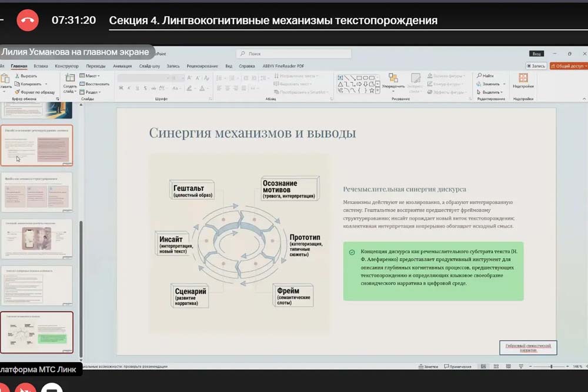Click the Clear formatting icon
The width and height of the screenshot is (588, 392).
(206, 78)
